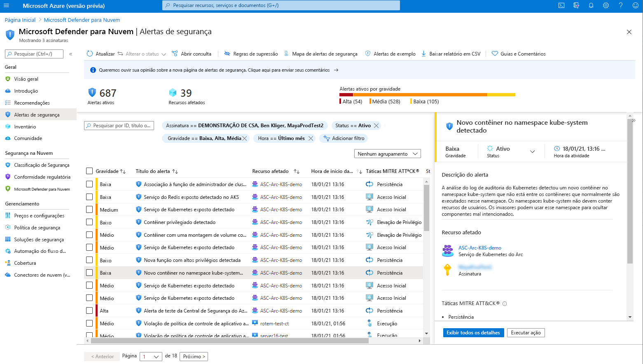This screenshot has width=643, height=364.
Task: Click info icon next to Táticas MITRE ATT&CK
Action: pyautogui.click(x=505, y=303)
